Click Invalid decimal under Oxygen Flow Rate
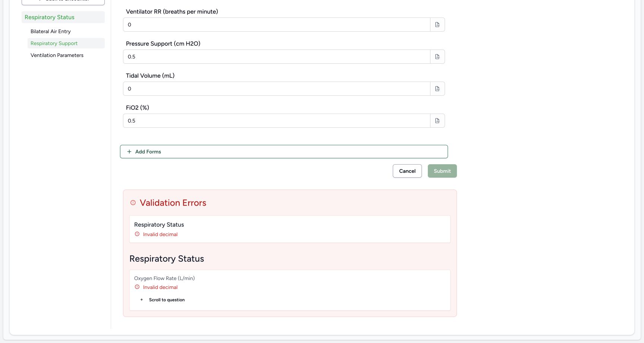Screen dimensions: 644x343 pos(160,287)
